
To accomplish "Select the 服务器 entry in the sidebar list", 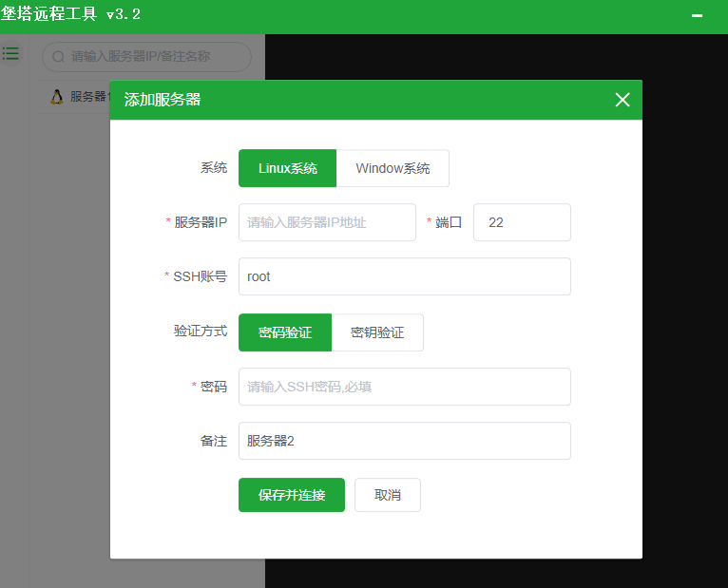I will pos(89,96).
